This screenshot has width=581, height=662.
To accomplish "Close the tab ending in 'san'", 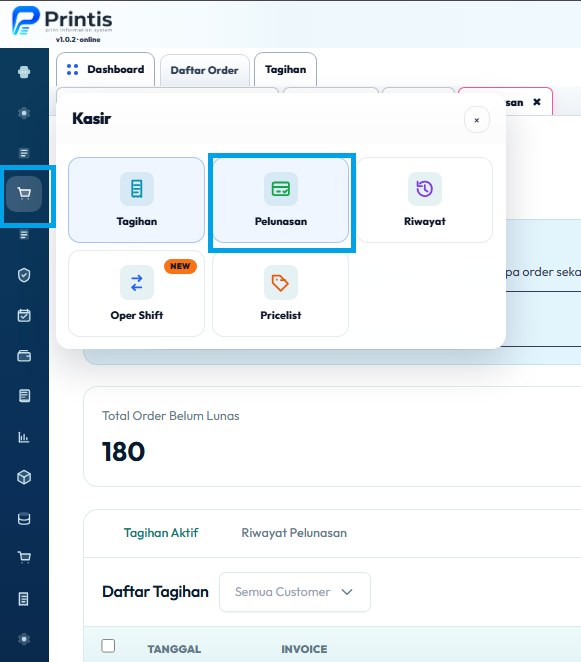I will [x=537, y=102].
